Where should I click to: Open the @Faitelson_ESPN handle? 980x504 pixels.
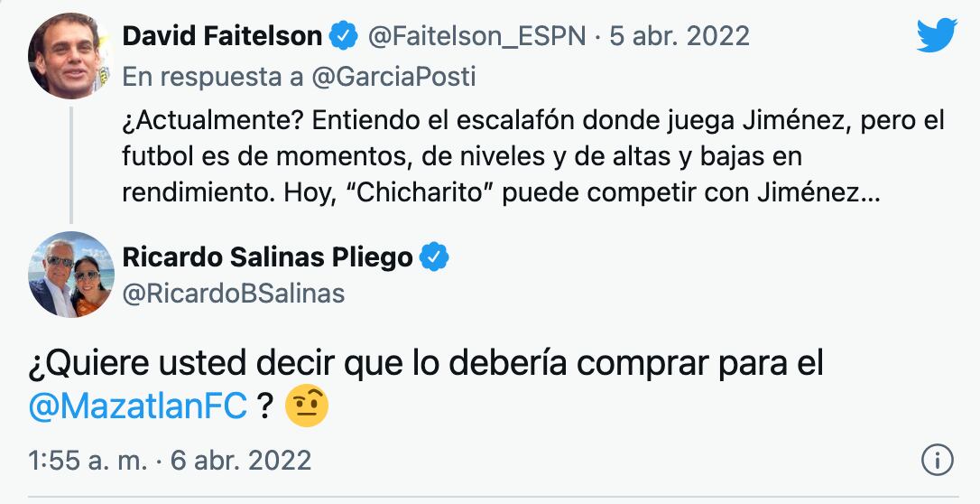tap(476, 36)
